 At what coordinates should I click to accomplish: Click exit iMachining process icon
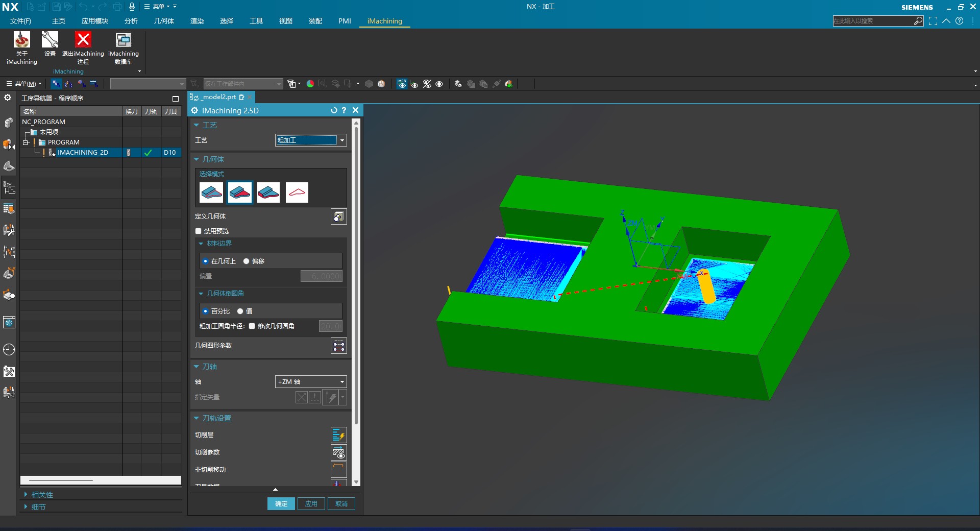coord(83,47)
